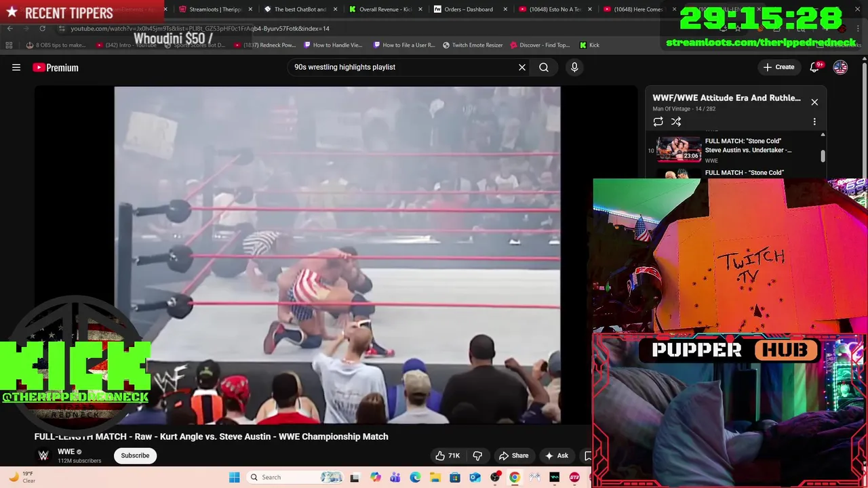The image size is (868, 488).
Task: Close the playlist panel
Action: (x=814, y=102)
